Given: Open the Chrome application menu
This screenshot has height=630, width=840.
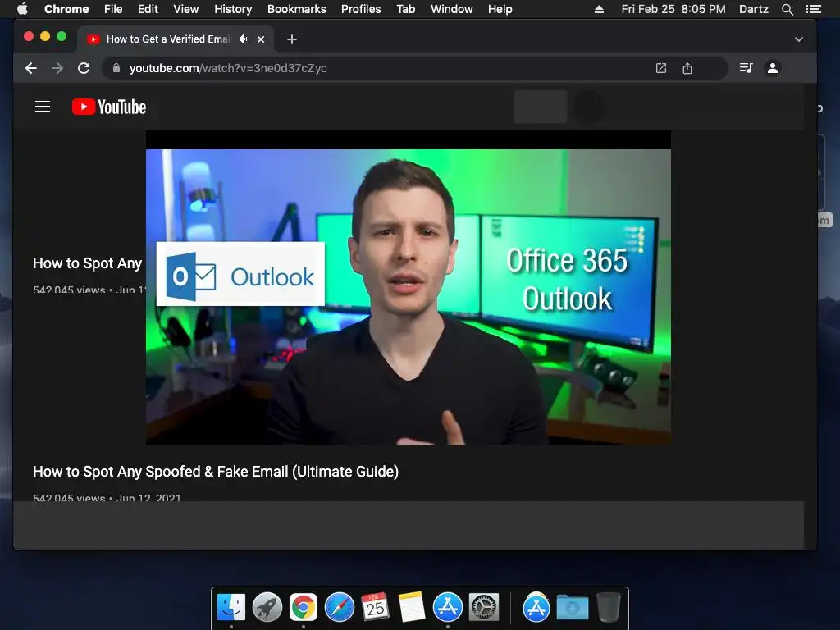Looking at the screenshot, I should point(66,9).
